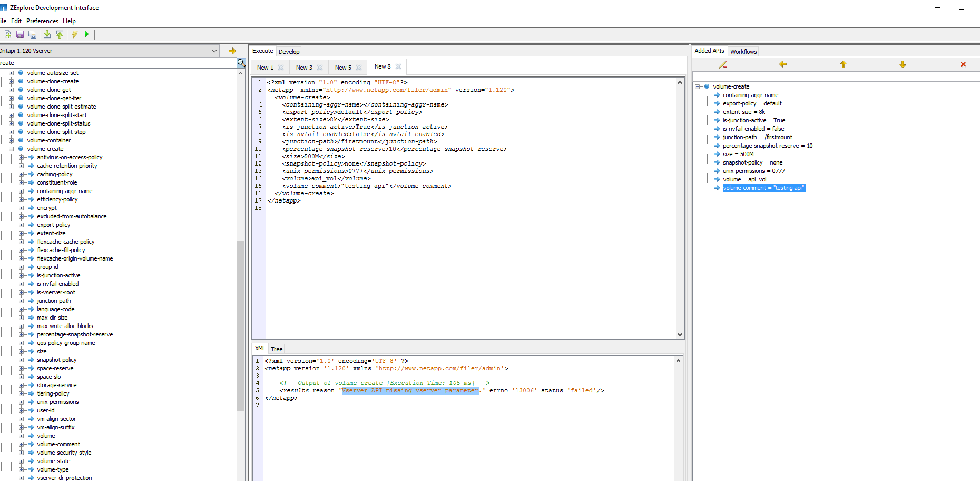Collapse volume-create in Added APIs panel

click(698, 86)
